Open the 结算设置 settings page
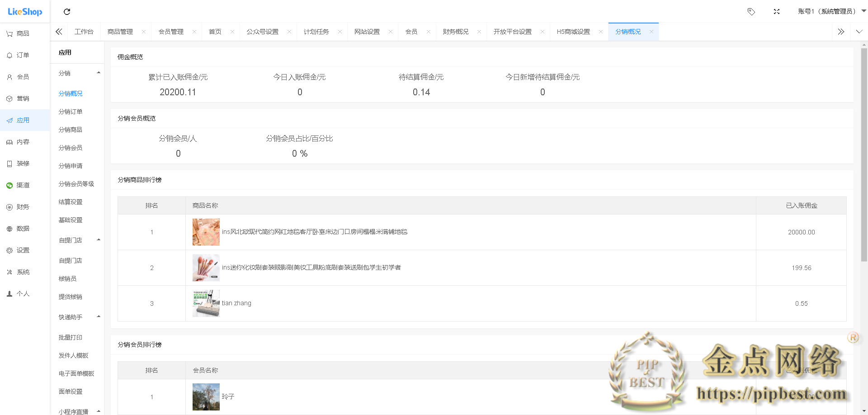This screenshot has width=868, height=415. (x=70, y=202)
